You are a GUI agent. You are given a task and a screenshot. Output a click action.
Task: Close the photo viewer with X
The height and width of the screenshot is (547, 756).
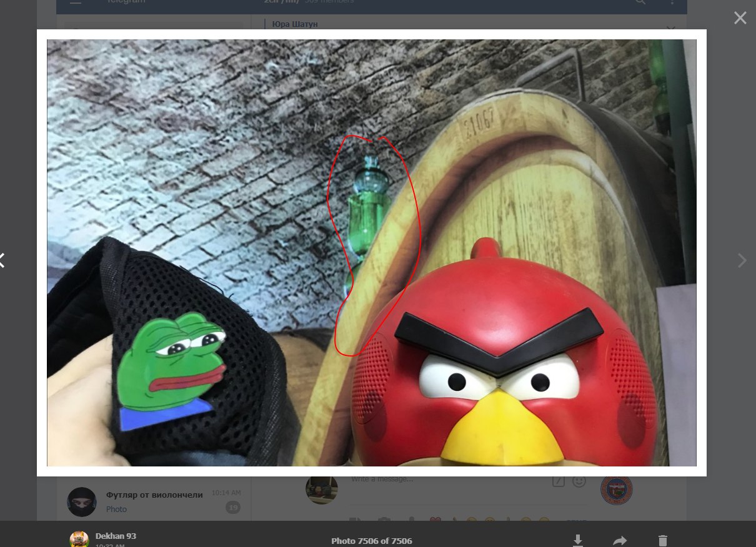pos(740,18)
